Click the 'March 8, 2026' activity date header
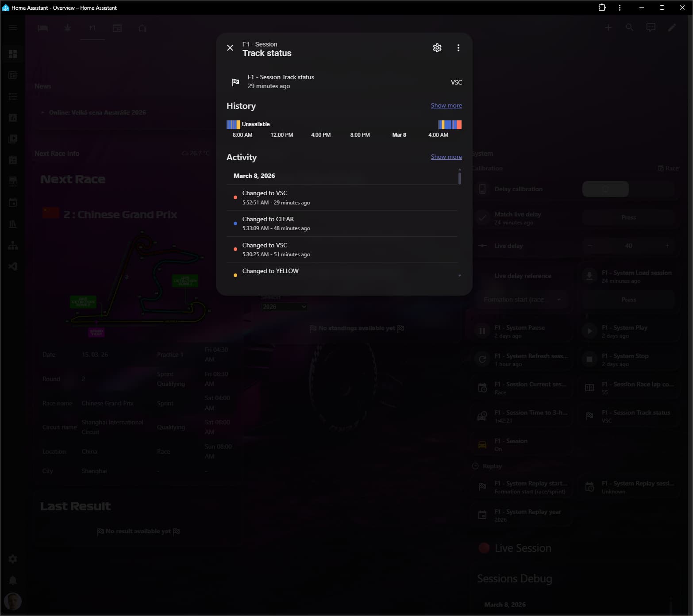Viewport: 693px width, 616px height. (x=254, y=176)
